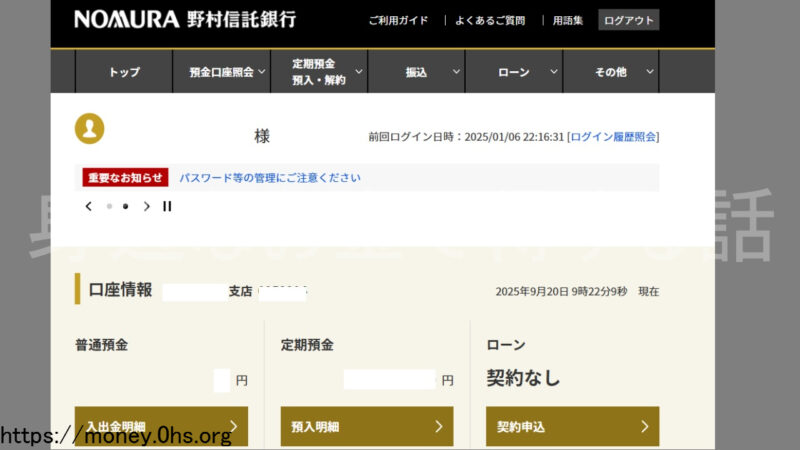Viewport: 800px width, 450px height.
Task: Click the Nomura Trust Bank logo
Action: point(184,20)
